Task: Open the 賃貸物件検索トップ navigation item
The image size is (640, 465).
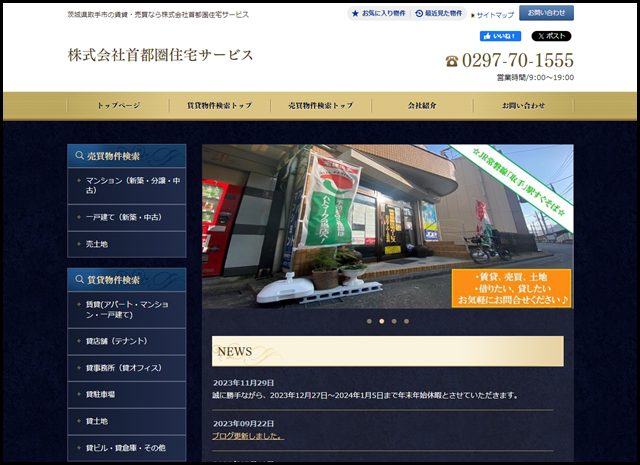Action: tap(220, 105)
